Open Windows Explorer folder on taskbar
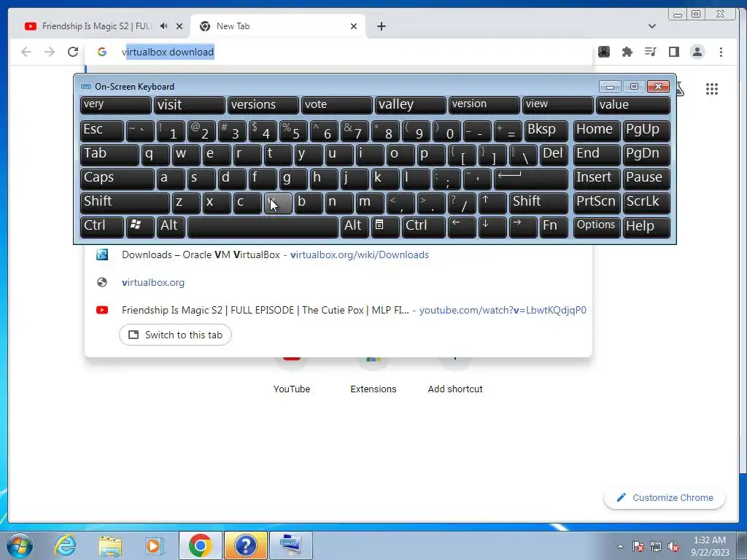Screen dimensions: 747x560 (x=110, y=545)
